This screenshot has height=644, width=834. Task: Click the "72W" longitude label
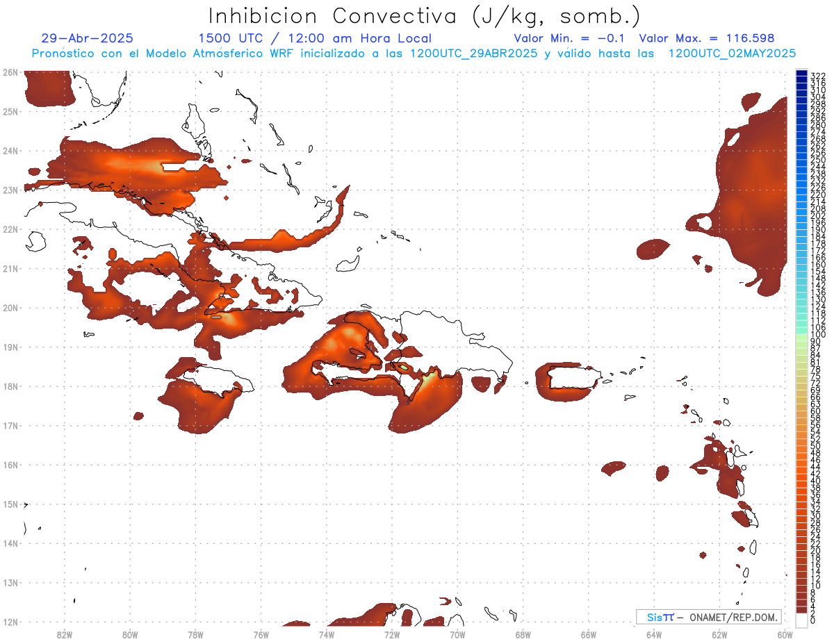point(392,634)
